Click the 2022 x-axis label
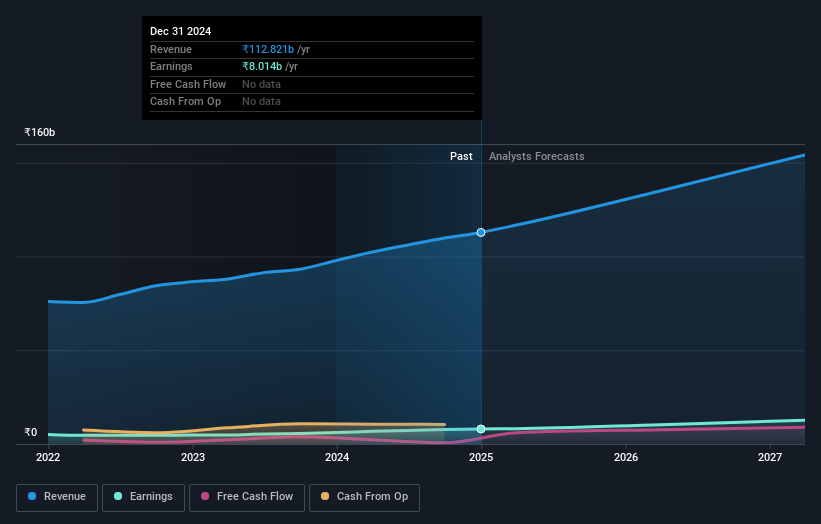The height and width of the screenshot is (524, 821). click(x=48, y=457)
